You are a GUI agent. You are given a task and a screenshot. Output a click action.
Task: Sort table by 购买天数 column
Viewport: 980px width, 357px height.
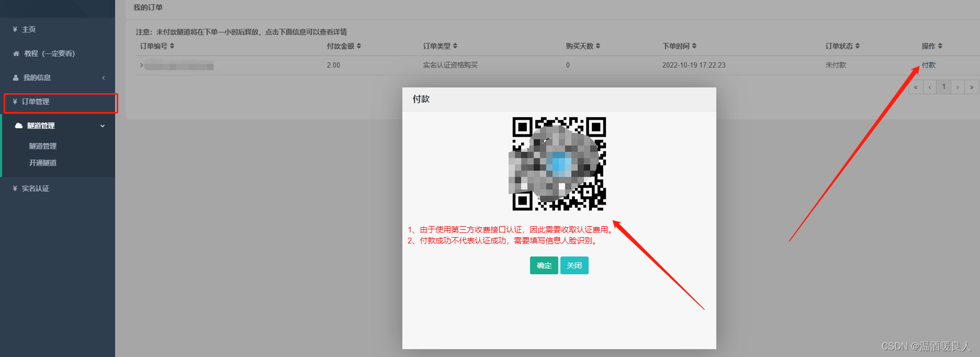583,46
